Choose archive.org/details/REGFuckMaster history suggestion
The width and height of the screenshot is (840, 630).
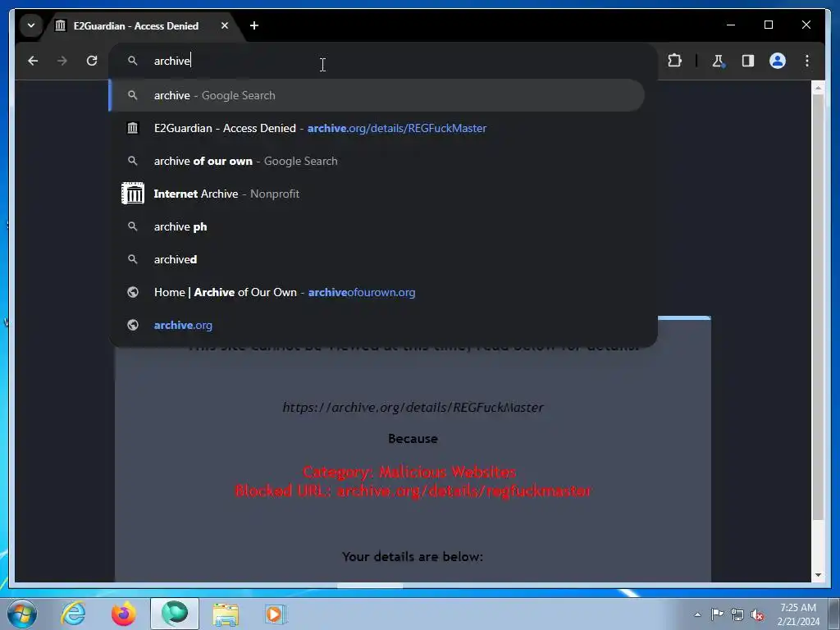tap(376, 128)
